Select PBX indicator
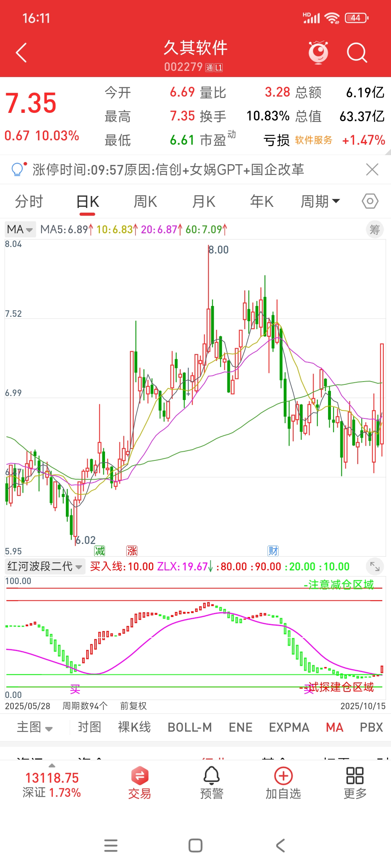This screenshot has width=391, height=868. coord(371,727)
